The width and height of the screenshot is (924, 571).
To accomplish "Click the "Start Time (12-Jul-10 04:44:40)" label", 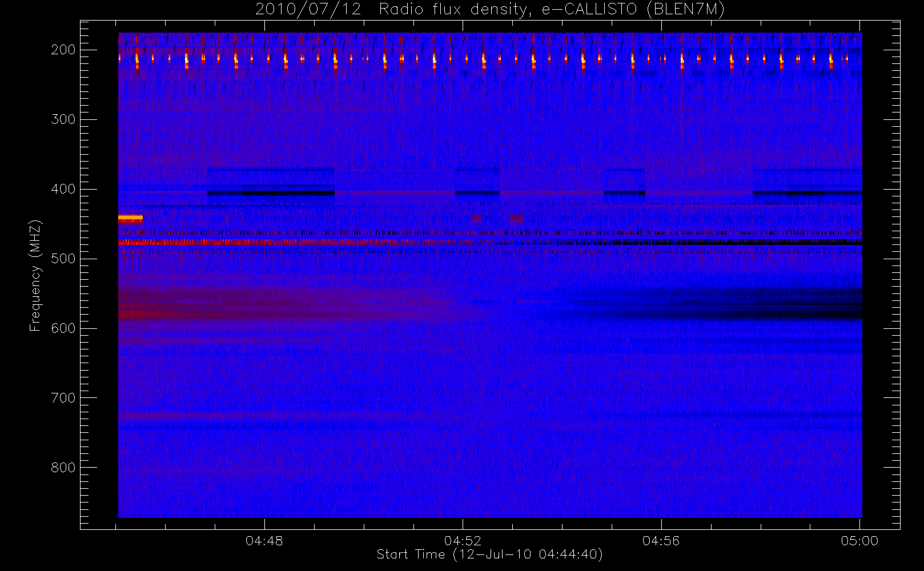I will [x=490, y=554].
